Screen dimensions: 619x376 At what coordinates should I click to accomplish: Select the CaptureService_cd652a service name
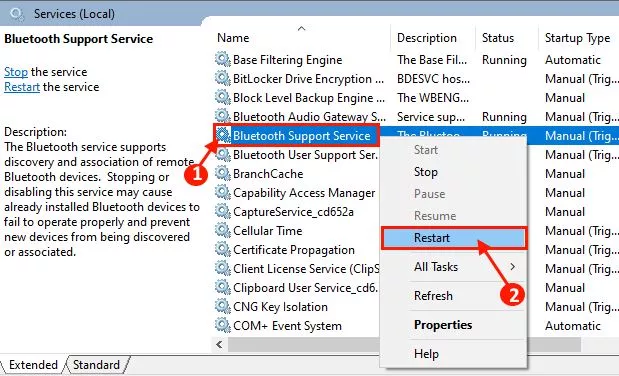point(293,212)
